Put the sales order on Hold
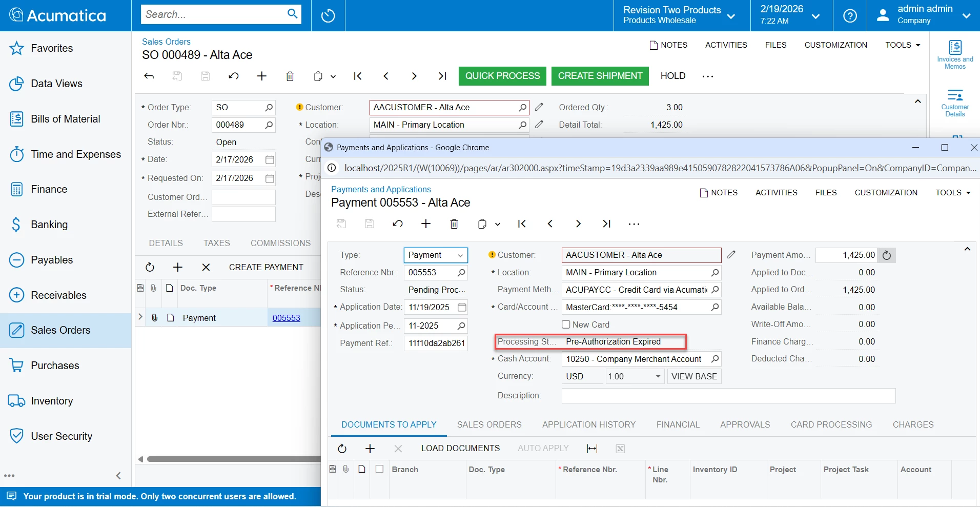 point(673,76)
